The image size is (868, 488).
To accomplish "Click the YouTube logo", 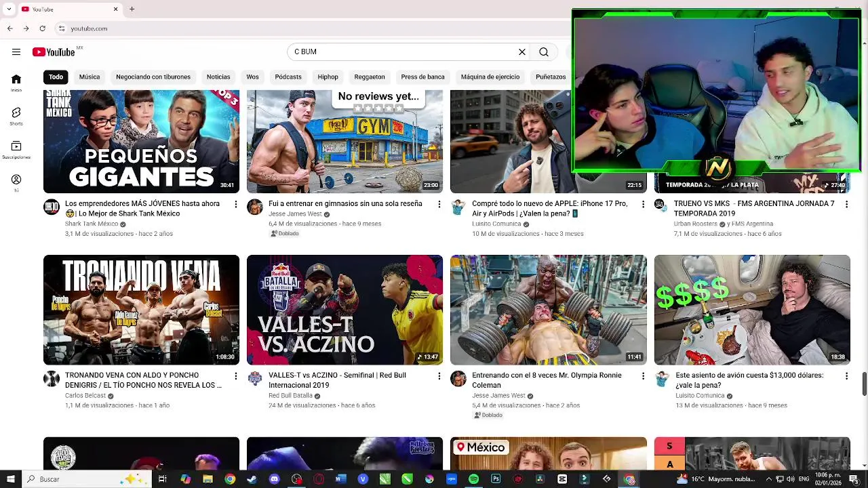I will (x=54, y=52).
